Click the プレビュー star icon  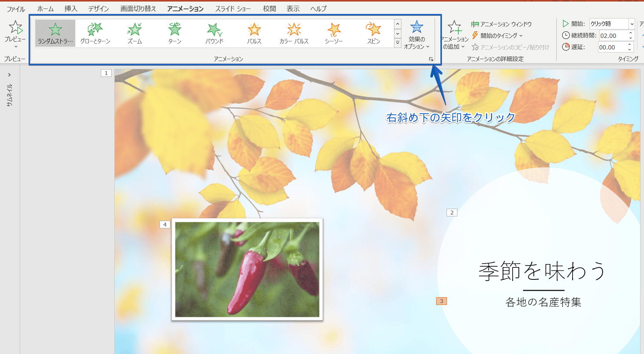click(x=15, y=27)
